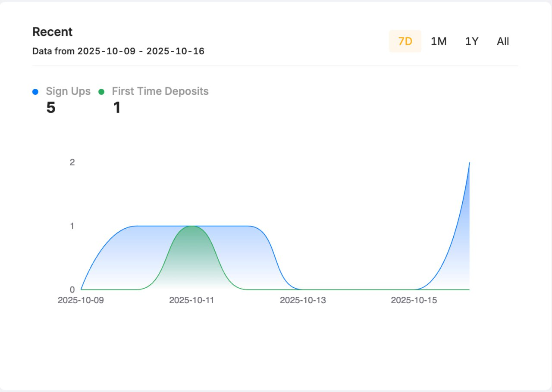This screenshot has width=552, height=392.
Task: Click the Sign Ups count showing 5
Action: coord(50,107)
